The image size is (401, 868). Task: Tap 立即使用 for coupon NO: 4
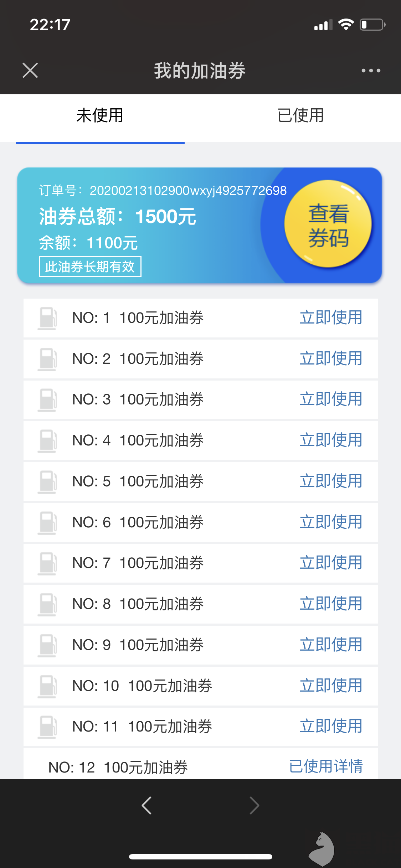(x=331, y=440)
